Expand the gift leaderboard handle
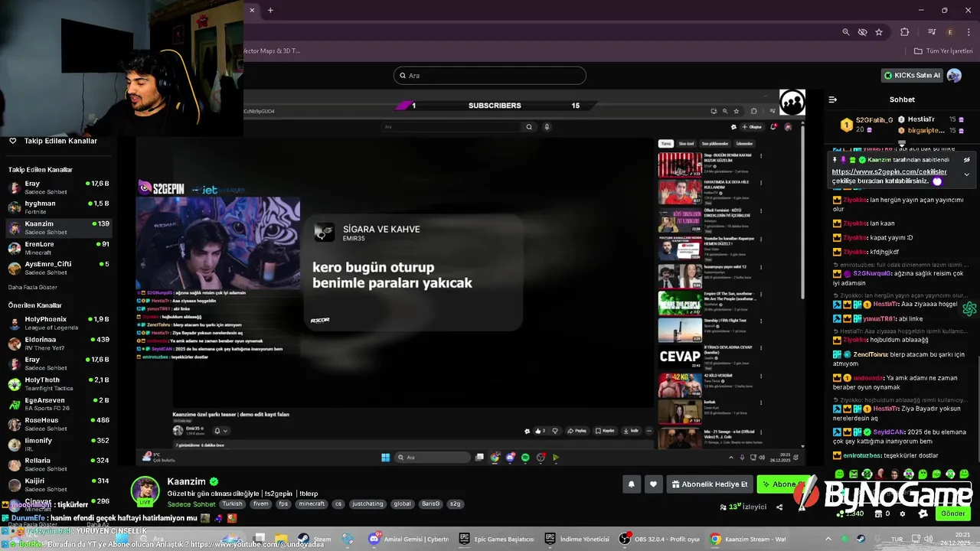This screenshot has width=980, height=551. [902, 144]
